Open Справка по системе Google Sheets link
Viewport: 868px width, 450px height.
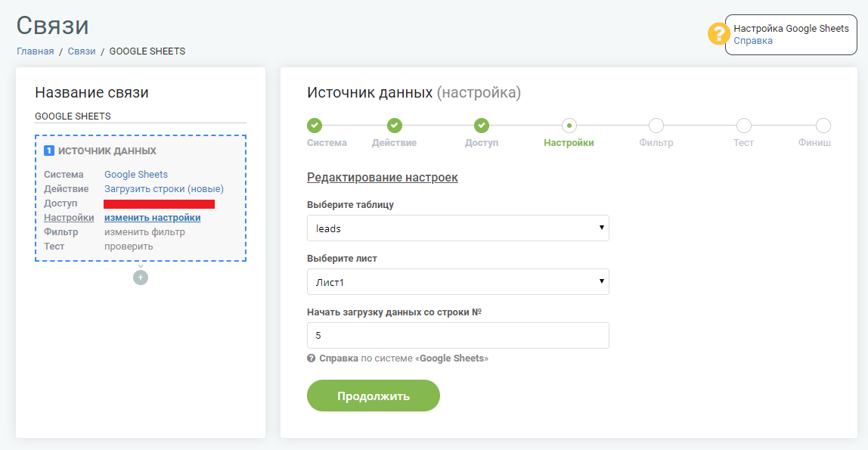point(404,358)
